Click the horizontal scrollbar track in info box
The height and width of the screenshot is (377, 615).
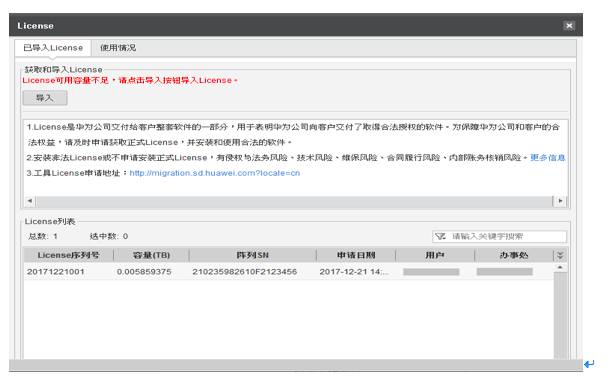[x=294, y=201]
